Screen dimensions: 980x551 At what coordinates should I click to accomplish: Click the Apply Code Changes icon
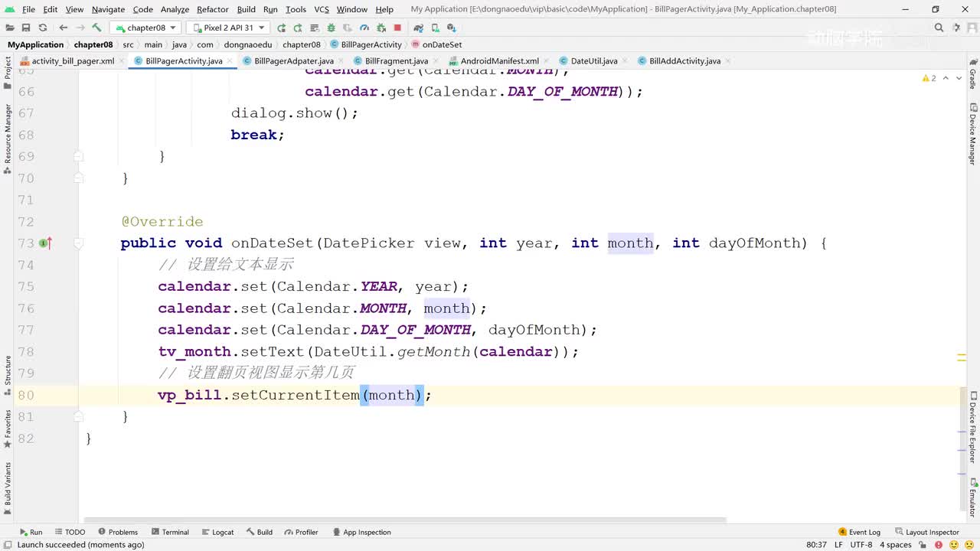tap(315, 28)
